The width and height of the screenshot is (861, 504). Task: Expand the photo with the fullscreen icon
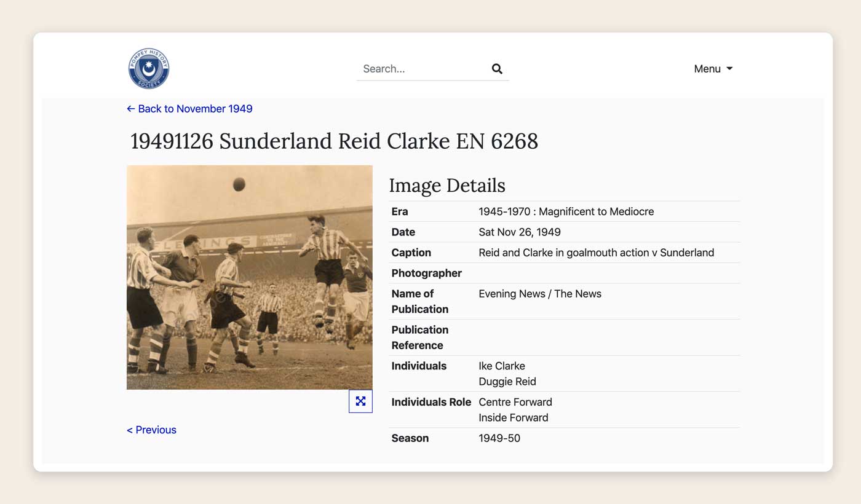click(x=360, y=401)
